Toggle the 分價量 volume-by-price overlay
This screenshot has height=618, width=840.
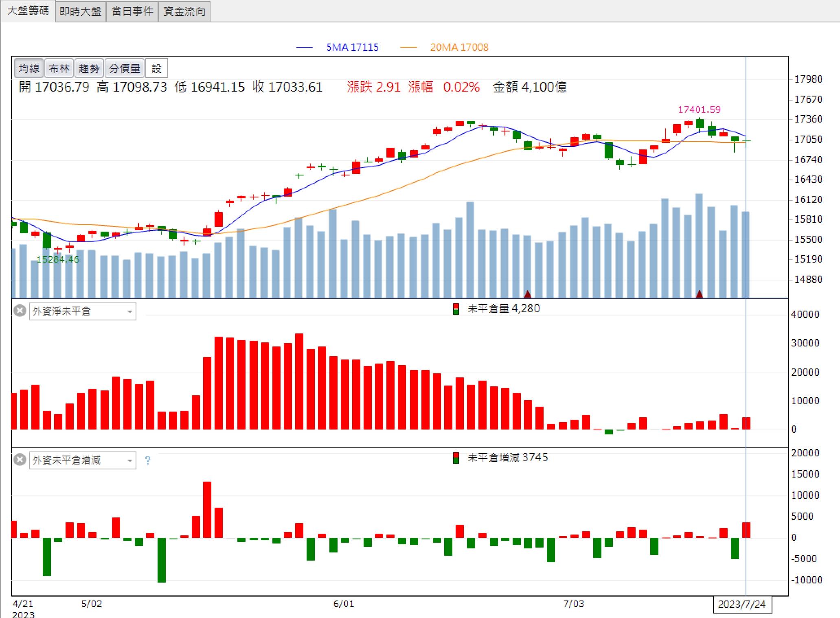pyautogui.click(x=125, y=68)
